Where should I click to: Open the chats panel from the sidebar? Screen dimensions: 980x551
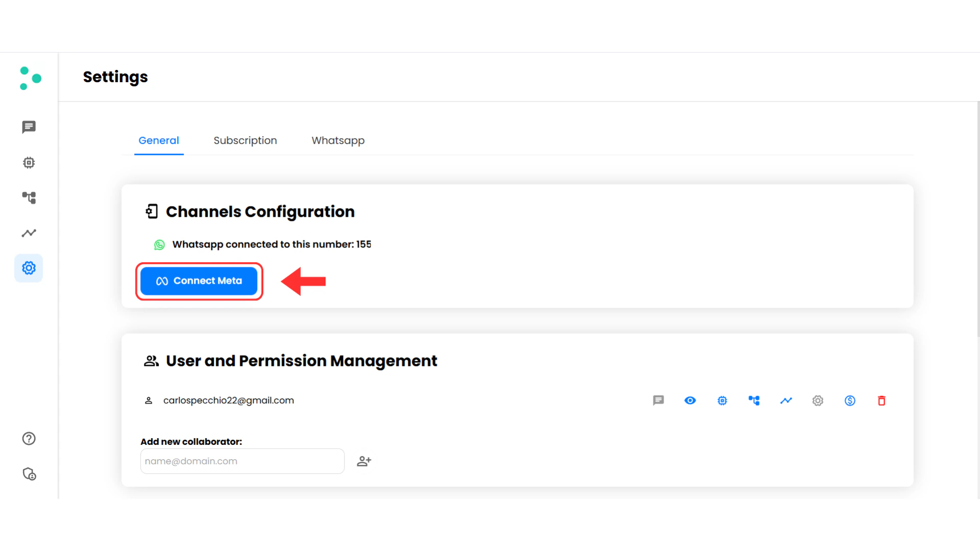(x=29, y=127)
